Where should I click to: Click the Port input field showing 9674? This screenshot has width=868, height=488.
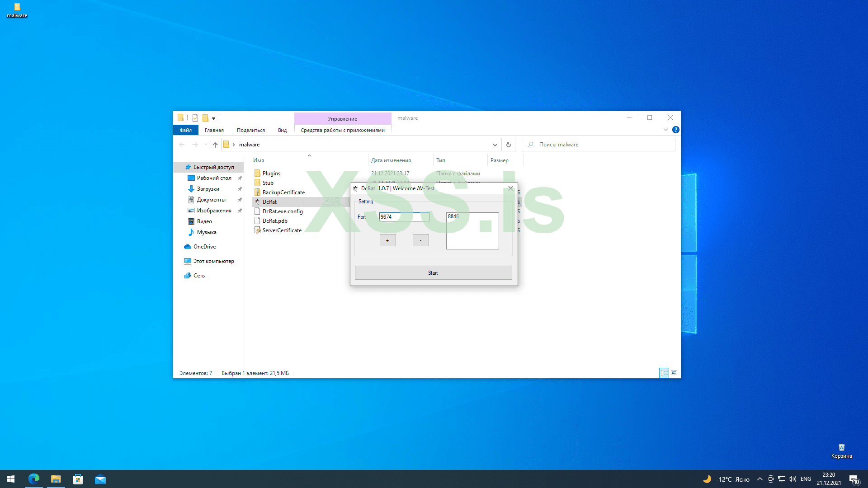(x=404, y=217)
